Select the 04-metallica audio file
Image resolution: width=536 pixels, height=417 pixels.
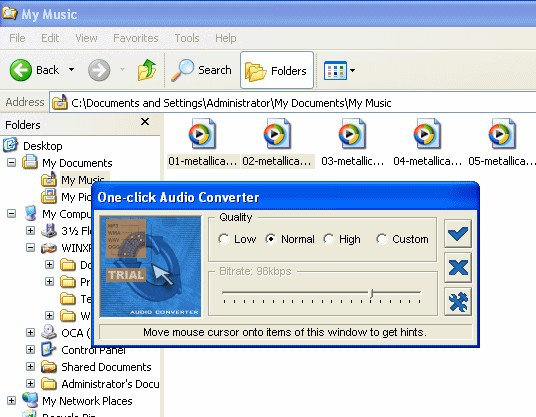[427, 143]
